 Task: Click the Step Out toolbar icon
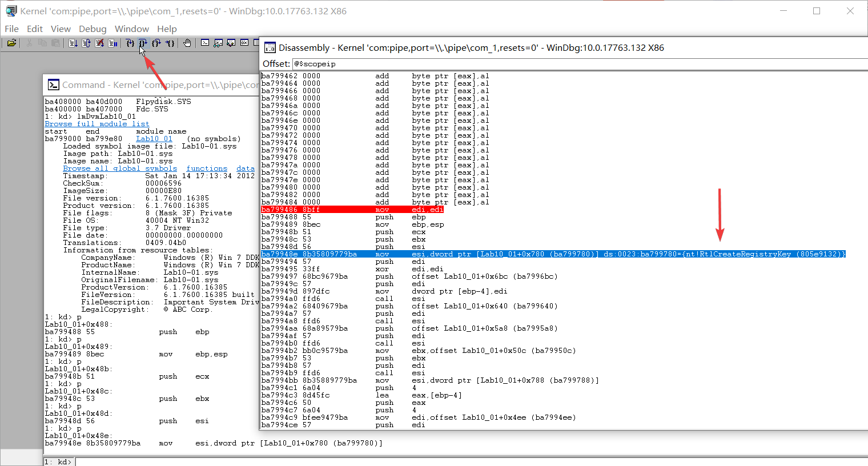(x=156, y=43)
